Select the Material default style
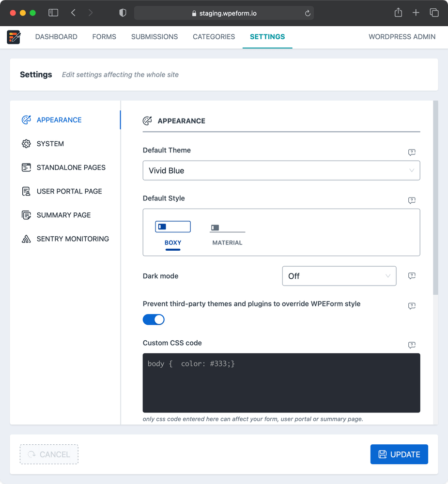This screenshot has width=448, height=484. [227, 233]
